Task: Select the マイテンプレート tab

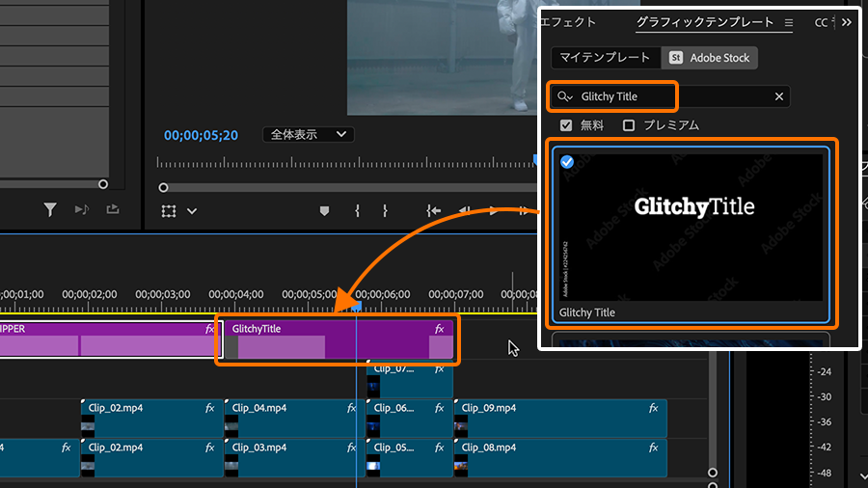Action: click(x=605, y=58)
